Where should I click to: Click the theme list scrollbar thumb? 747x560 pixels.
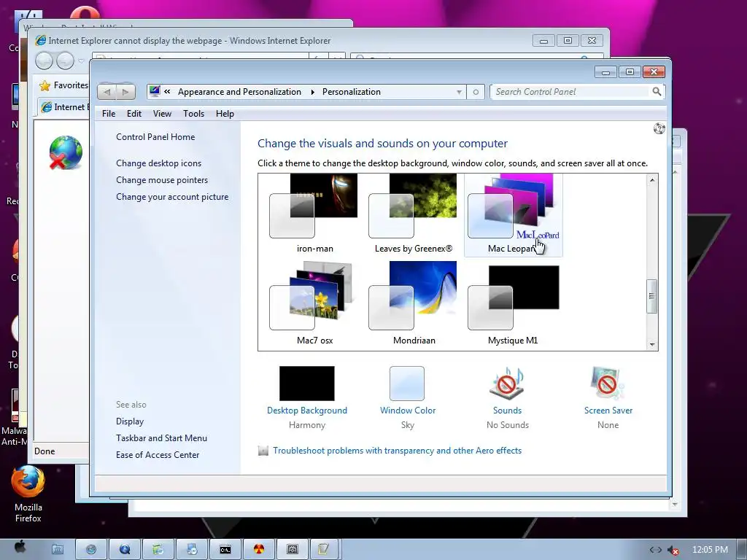[x=651, y=296]
